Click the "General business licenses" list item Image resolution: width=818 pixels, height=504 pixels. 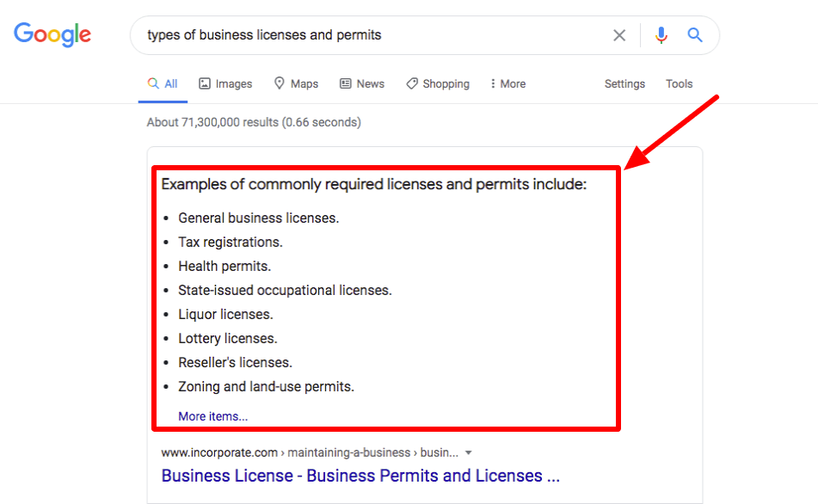coord(258,218)
